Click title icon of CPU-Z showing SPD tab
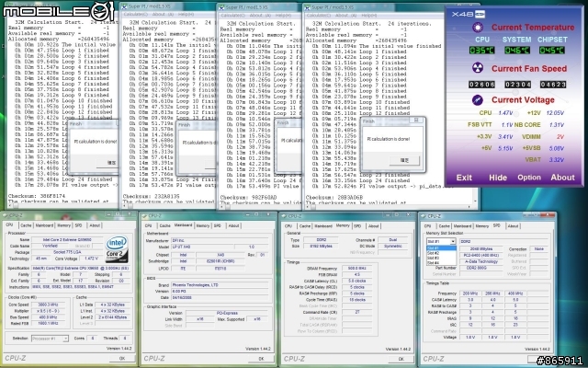The width and height of the screenshot is (588, 368). 424,216
